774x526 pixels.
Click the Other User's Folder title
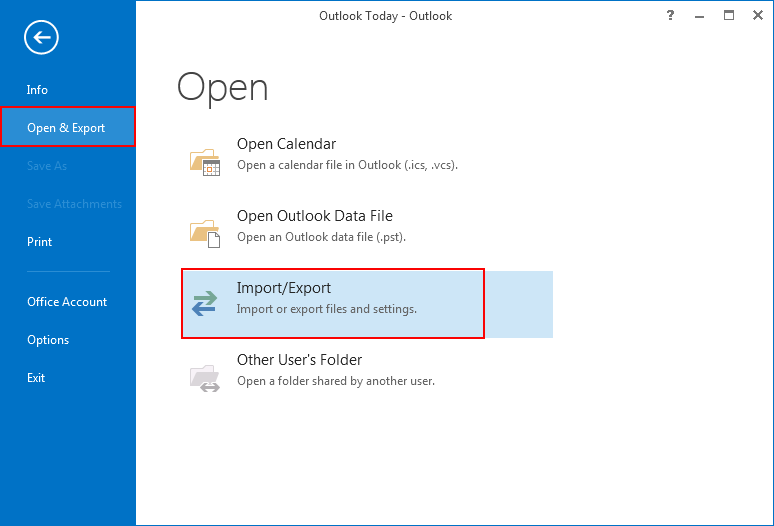coord(300,360)
